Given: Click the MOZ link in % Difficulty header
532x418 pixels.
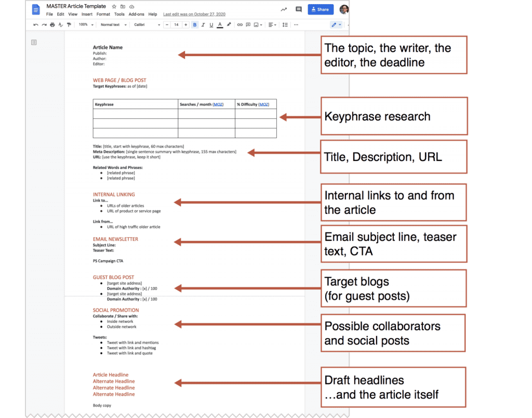Looking at the screenshot, I should pyautogui.click(x=264, y=104).
